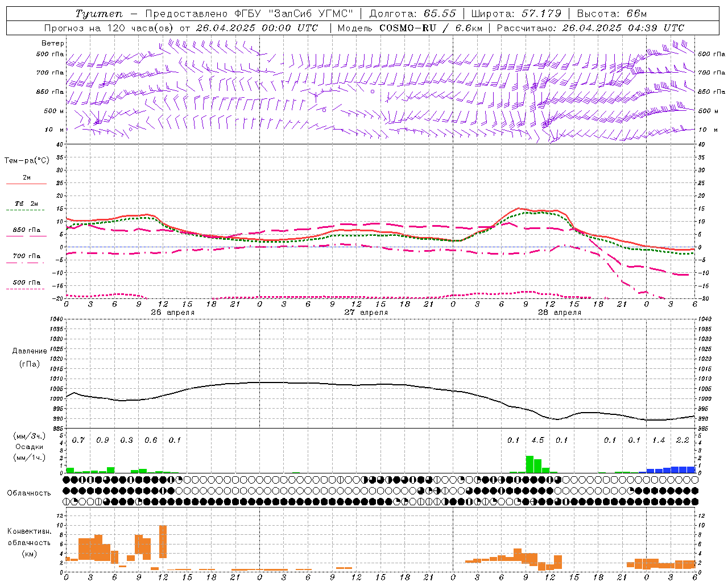The width and height of the screenshot is (728, 582).
Task: Click the "Долгота: 65.55" longitude value
Action: tap(412, 14)
